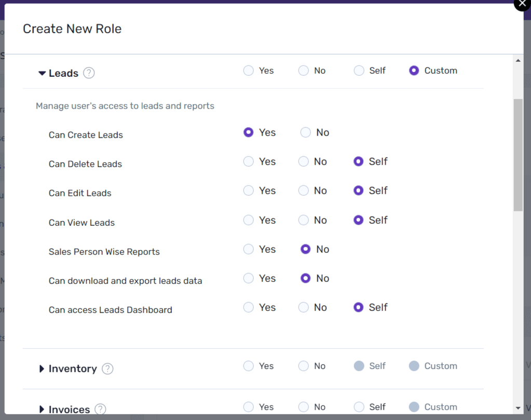This screenshot has width=531, height=420.
Task: Select Yes for Can Delete Leads
Action: click(x=249, y=161)
